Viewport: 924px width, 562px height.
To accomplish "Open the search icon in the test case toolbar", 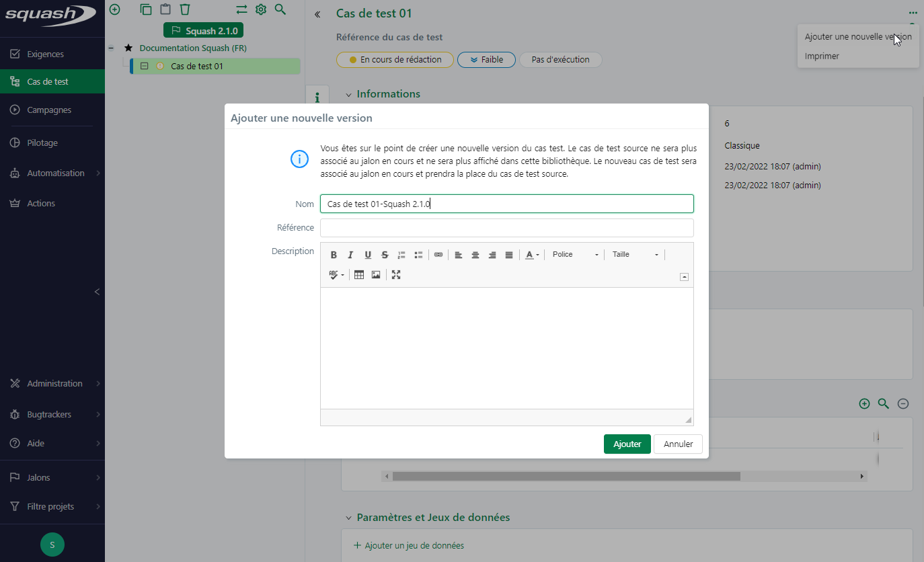I will coord(280,9).
